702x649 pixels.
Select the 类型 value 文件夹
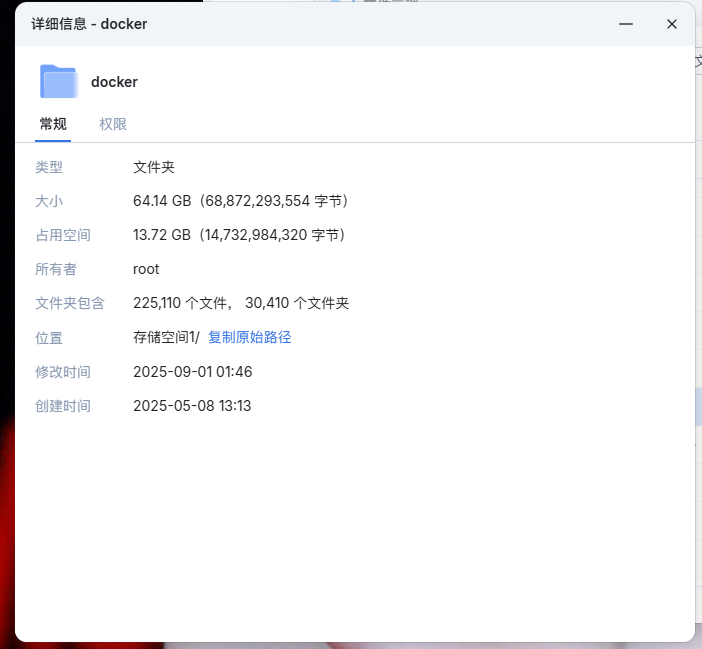click(x=154, y=167)
